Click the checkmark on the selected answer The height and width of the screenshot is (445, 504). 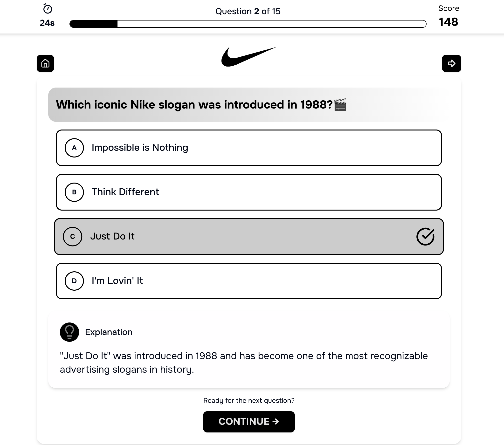[425, 236]
